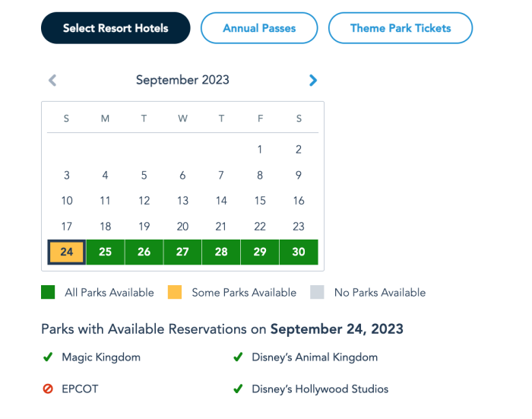The width and height of the screenshot is (532, 419).
Task: Go to previous month arrow
Action: tap(52, 81)
